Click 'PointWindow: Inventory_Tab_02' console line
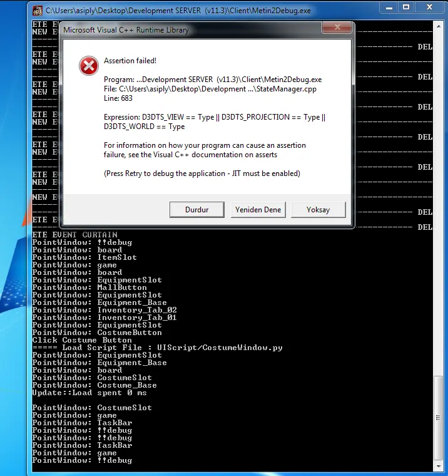 click(x=104, y=310)
